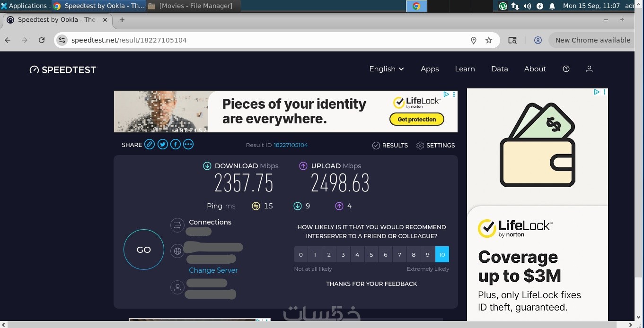The width and height of the screenshot is (644, 328).
Task: Click the Speedtest logo
Action: coord(63,69)
